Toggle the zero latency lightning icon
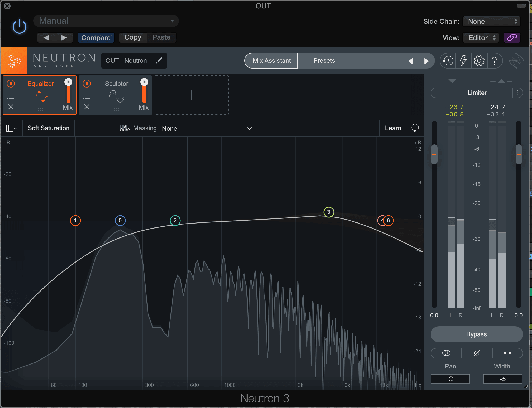532x408 pixels. [463, 61]
